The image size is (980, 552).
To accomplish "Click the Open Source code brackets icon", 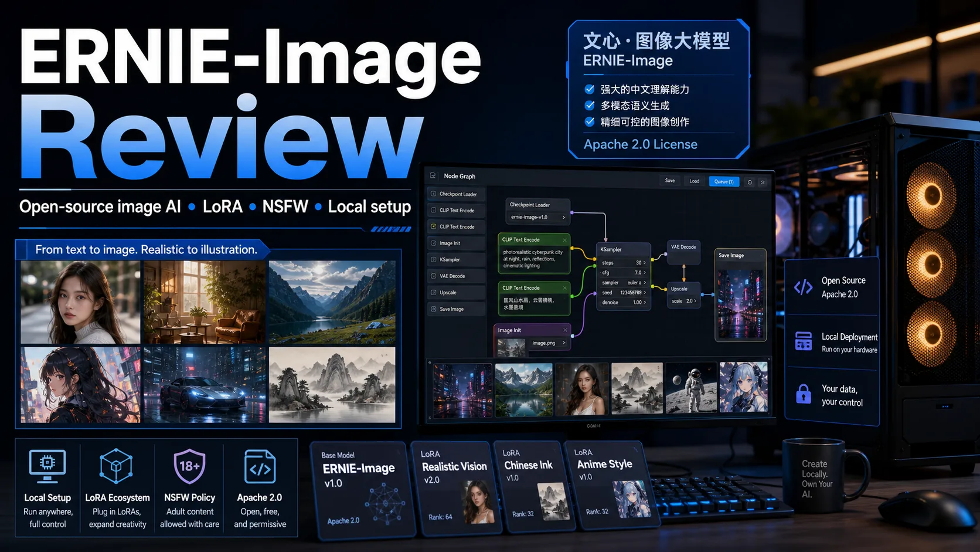I will (x=803, y=287).
